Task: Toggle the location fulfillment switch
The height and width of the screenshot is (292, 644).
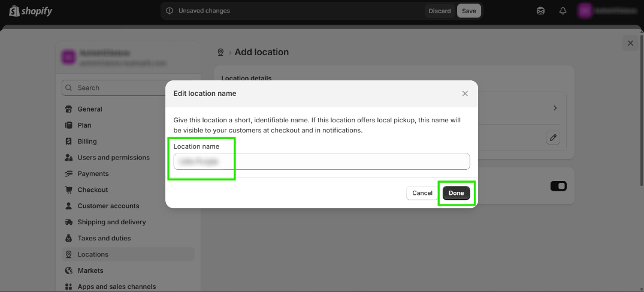Action: (558, 186)
